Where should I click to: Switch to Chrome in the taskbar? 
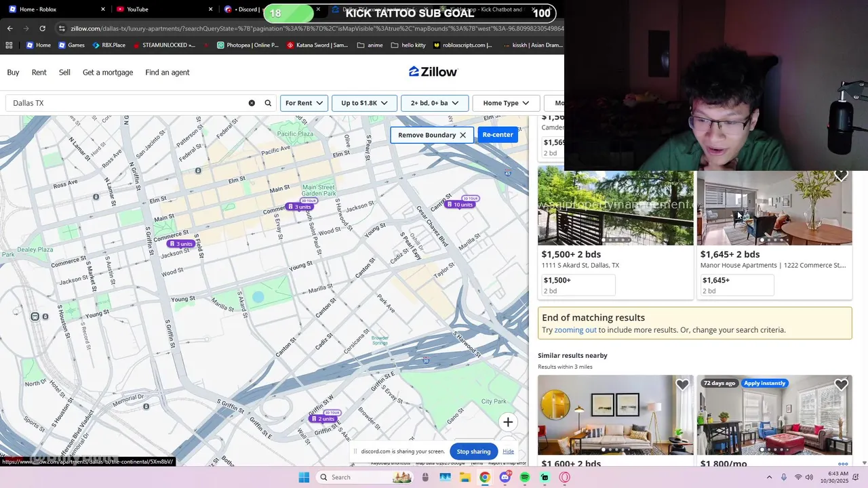485,477
